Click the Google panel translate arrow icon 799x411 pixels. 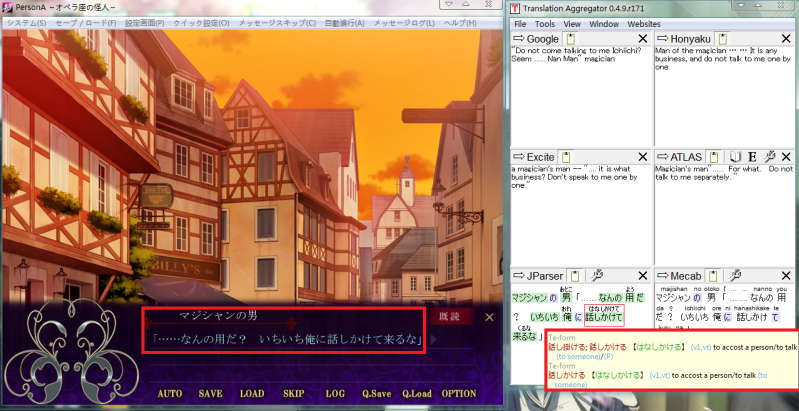(520, 38)
